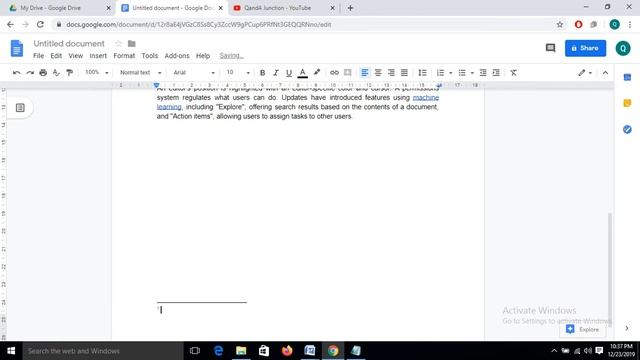Open Firefox from taskbar
This screenshot has width=640, height=360.
[x=287, y=351]
